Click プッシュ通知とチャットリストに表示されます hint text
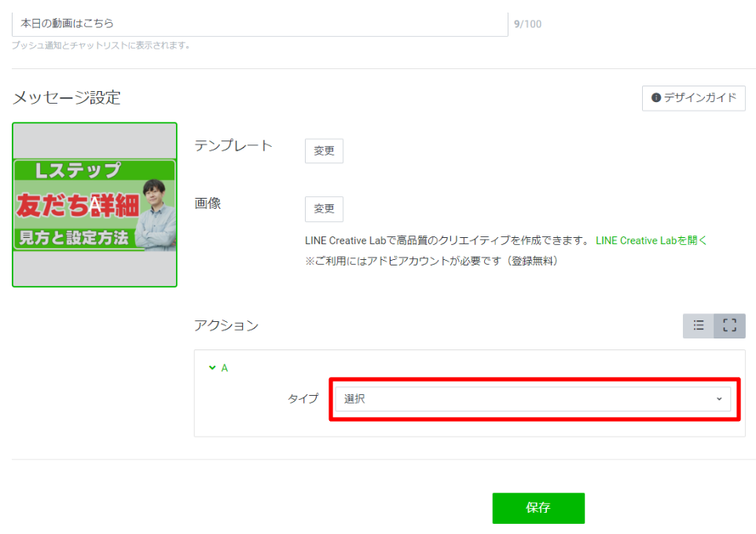Screen dimensions: 756x534 (101, 46)
